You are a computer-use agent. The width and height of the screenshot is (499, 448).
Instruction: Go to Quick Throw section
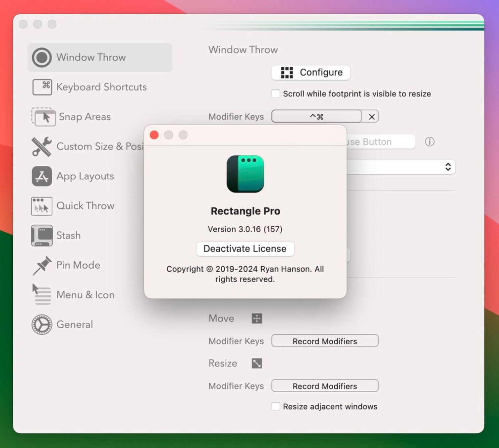tap(86, 206)
